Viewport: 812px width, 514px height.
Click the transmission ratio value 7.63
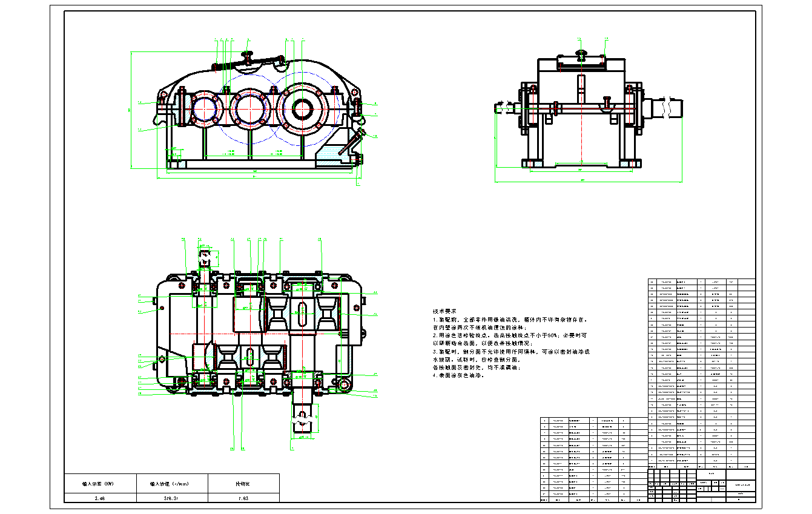click(x=243, y=498)
